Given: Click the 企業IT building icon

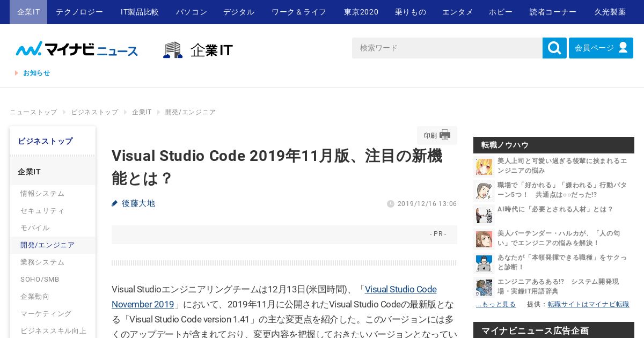Looking at the screenshot, I should pyautogui.click(x=173, y=50).
